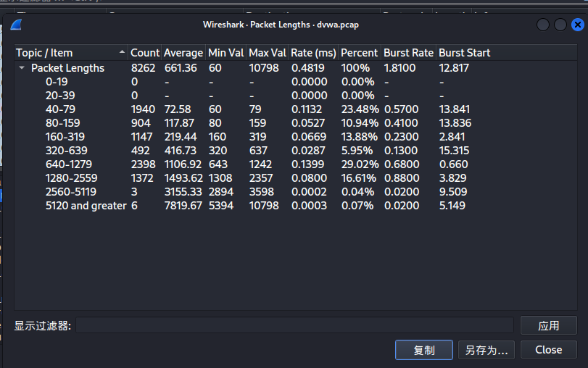588x368 pixels.
Task: Select the 640-1279 length row
Action: pyautogui.click(x=296, y=164)
